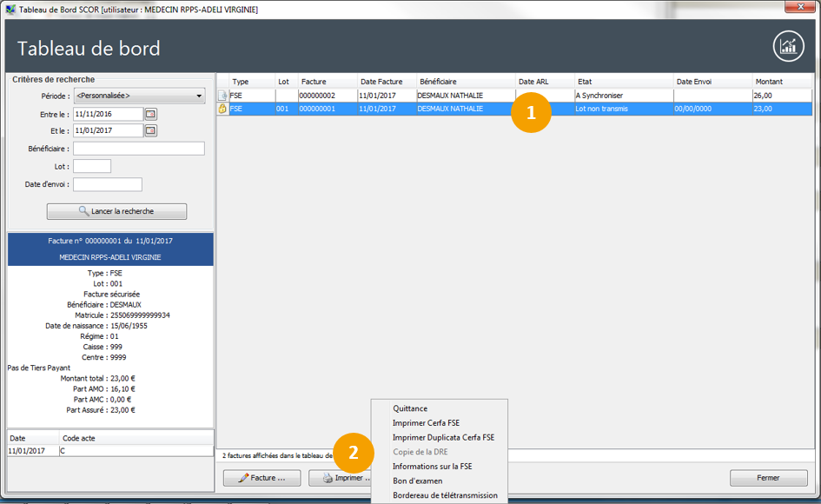Sort table by Montant column header
This screenshot has height=504, width=821.
click(782, 82)
